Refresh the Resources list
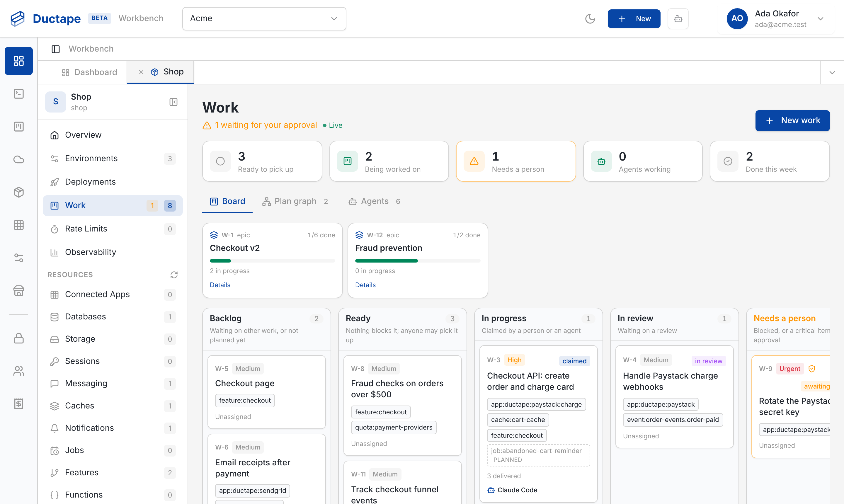The width and height of the screenshot is (844, 504). [x=174, y=275]
